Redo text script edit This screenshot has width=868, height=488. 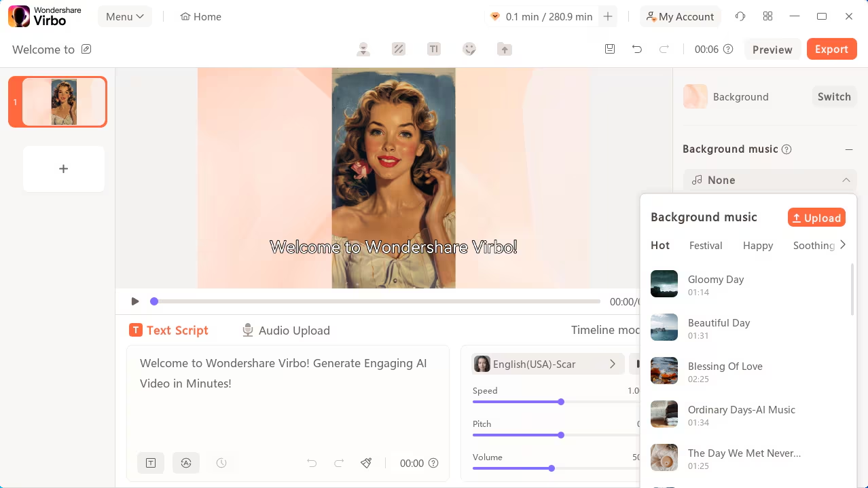[339, 463]
